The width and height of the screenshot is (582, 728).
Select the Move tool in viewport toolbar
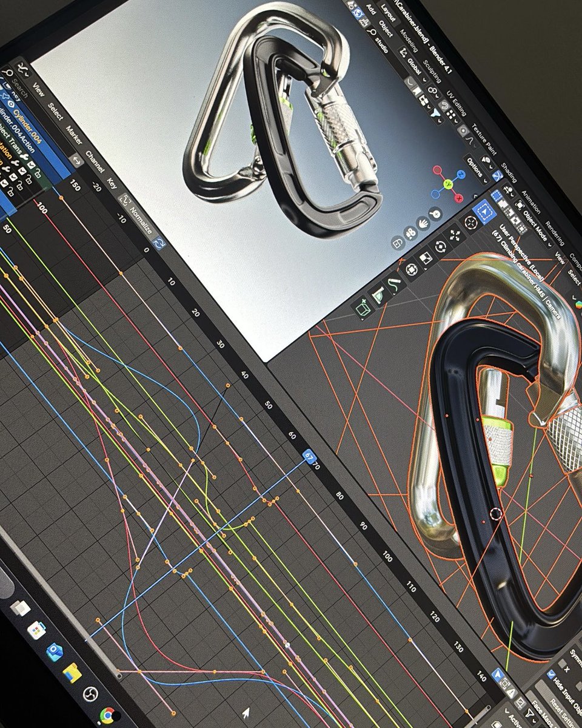pyautogui.click(x=455, y=235)
